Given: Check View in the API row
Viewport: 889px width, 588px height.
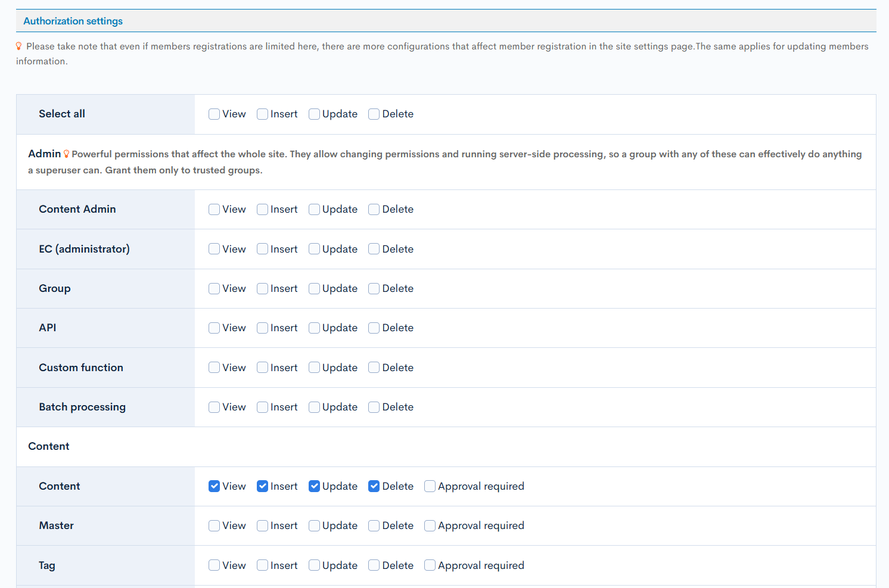Looking at the screenshot, I should tap(214, 328).
